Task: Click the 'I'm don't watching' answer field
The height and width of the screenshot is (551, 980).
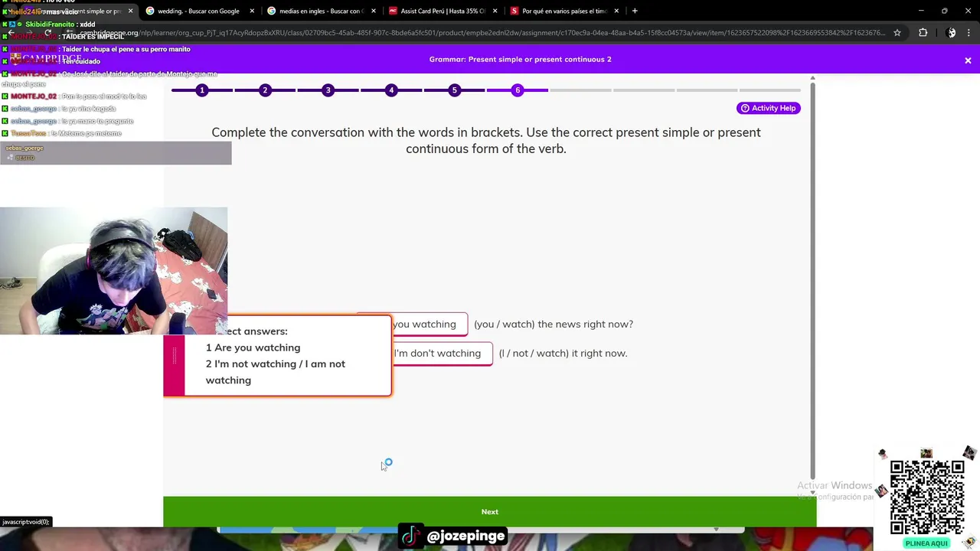Action: (x=442, y=353)
